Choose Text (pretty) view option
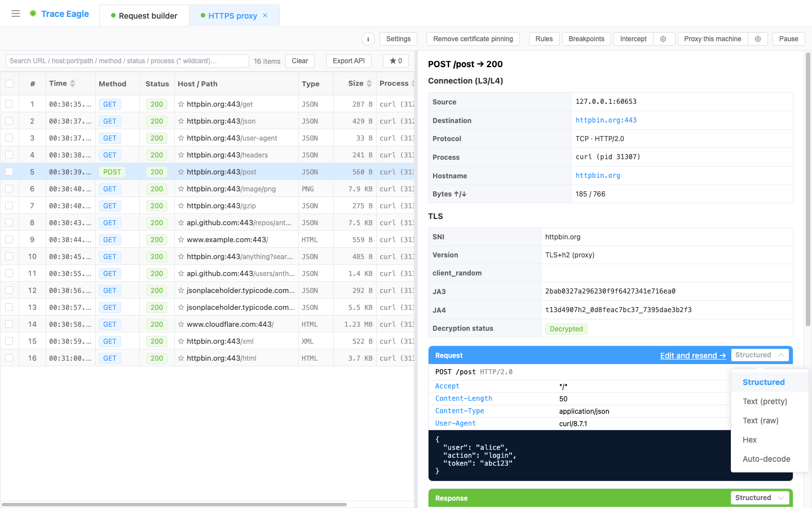The image size is (812, 508). pyautogui.click(x=770, y=401)
